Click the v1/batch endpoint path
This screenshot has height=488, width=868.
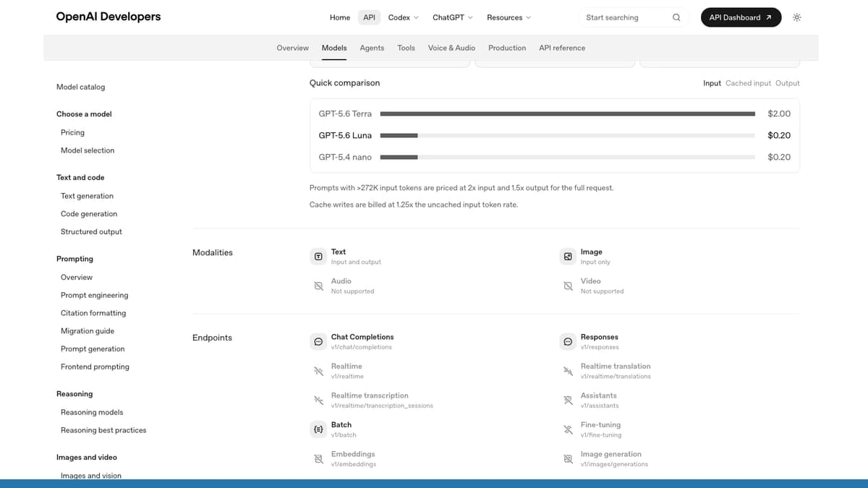[x=344, y=435]
